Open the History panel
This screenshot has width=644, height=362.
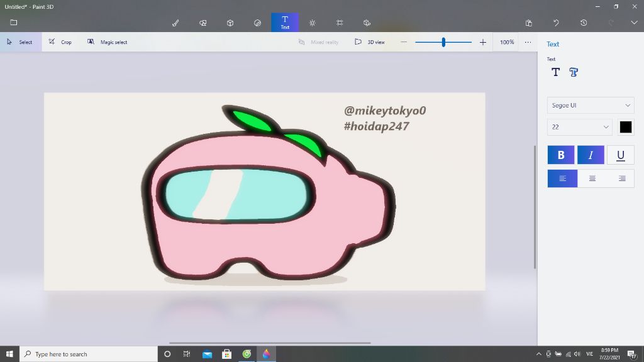584,23
